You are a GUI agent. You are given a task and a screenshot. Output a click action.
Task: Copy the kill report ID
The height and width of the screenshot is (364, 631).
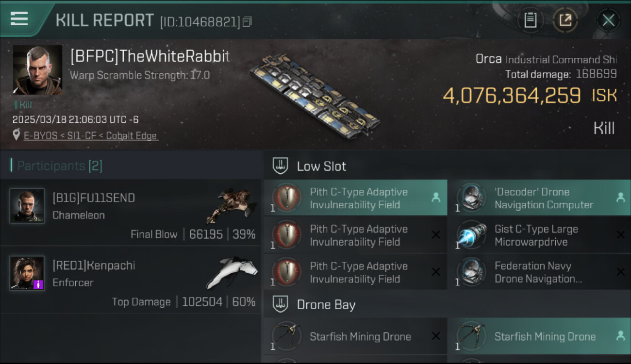(247, 21)
